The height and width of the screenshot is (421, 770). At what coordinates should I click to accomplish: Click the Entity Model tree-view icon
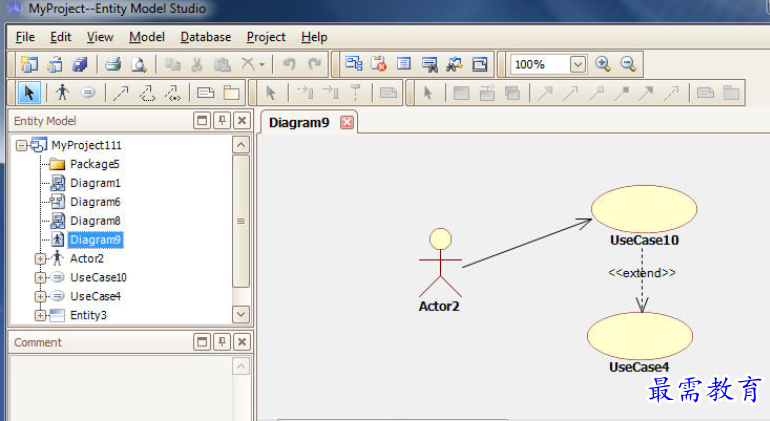click(354, 64)
